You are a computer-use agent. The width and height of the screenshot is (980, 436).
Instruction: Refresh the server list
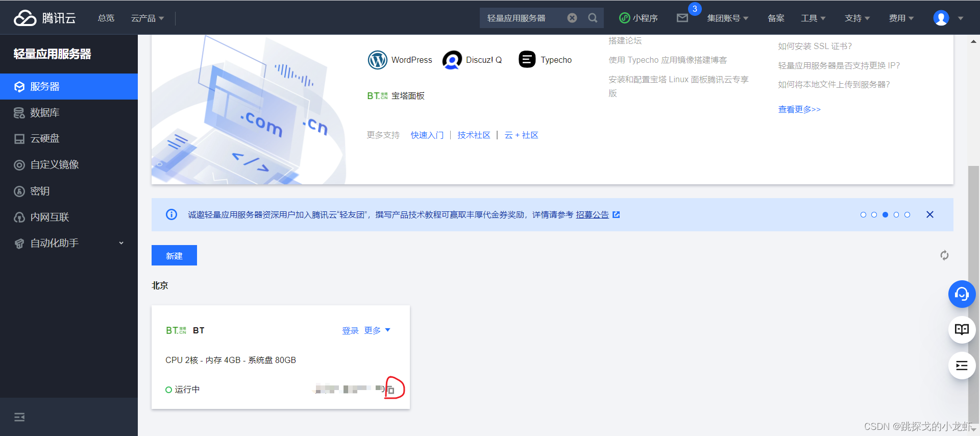944,255
